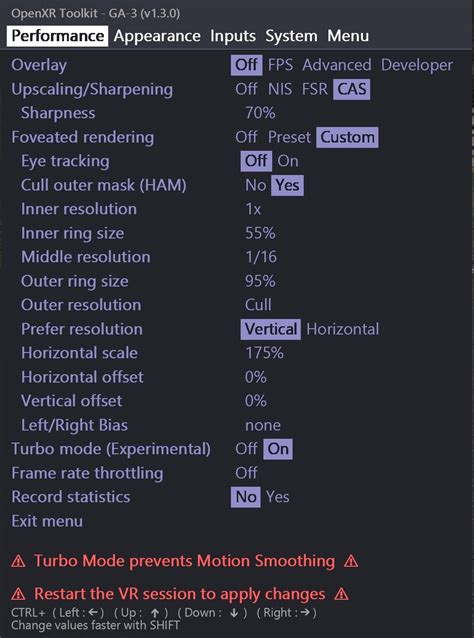Disable Turbo mode with Off

tap(246, 449)
